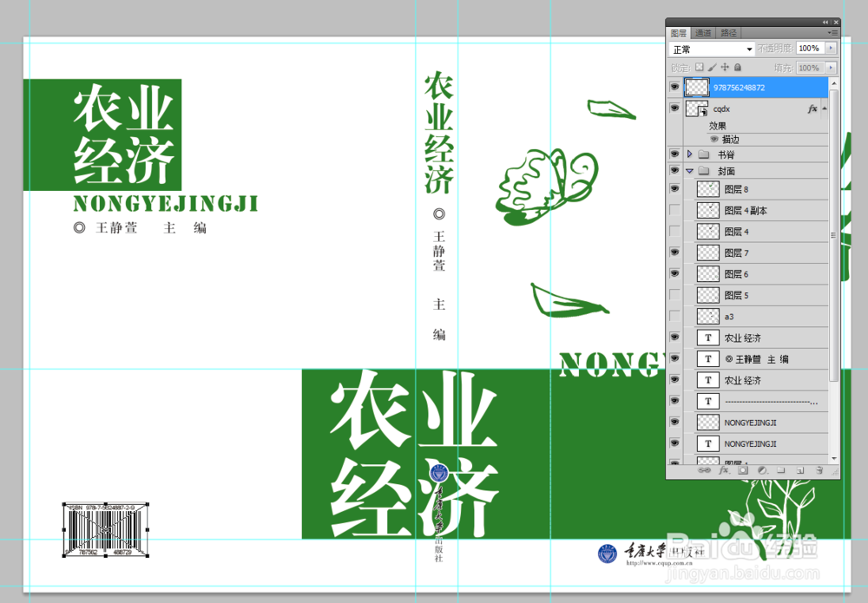Click create new group folder icon at bottom
Screen dimensions: 868x603
tap(781, 470)
